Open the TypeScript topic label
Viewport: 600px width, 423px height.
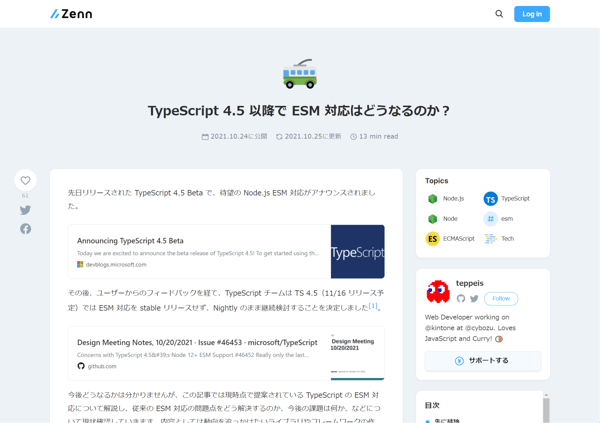click(515, 198)
